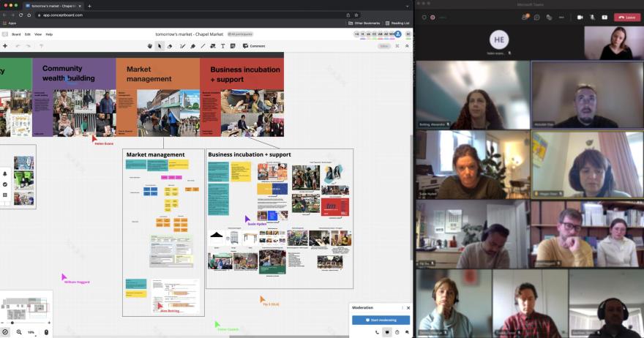Select the arrow pointer tool
This screenshot has height=338, width=644.
pos(160,46)
